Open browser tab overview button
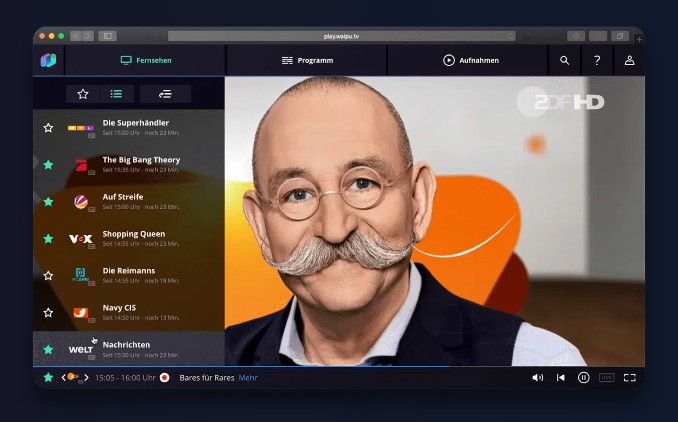 (x=620, y=36)
